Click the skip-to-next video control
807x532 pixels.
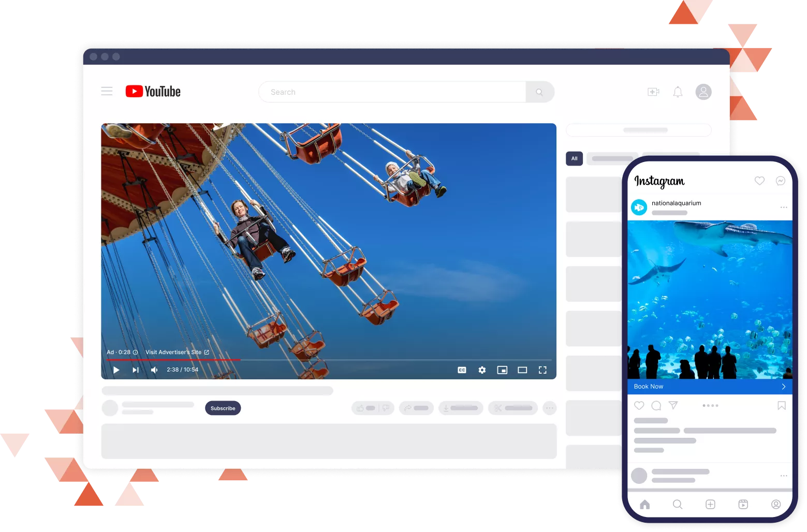coord(135,370)
